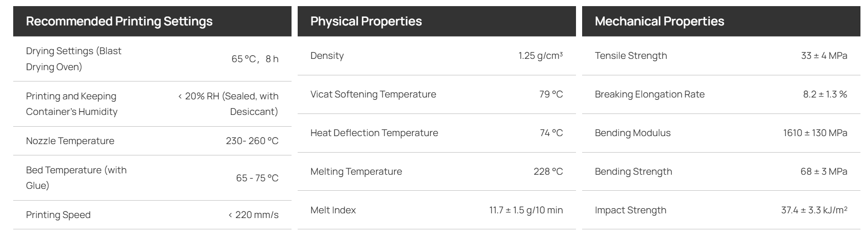The width and height of the screenshot is (868, 235).
Task: Click the Melt Index label
Action: coord(333,210)
